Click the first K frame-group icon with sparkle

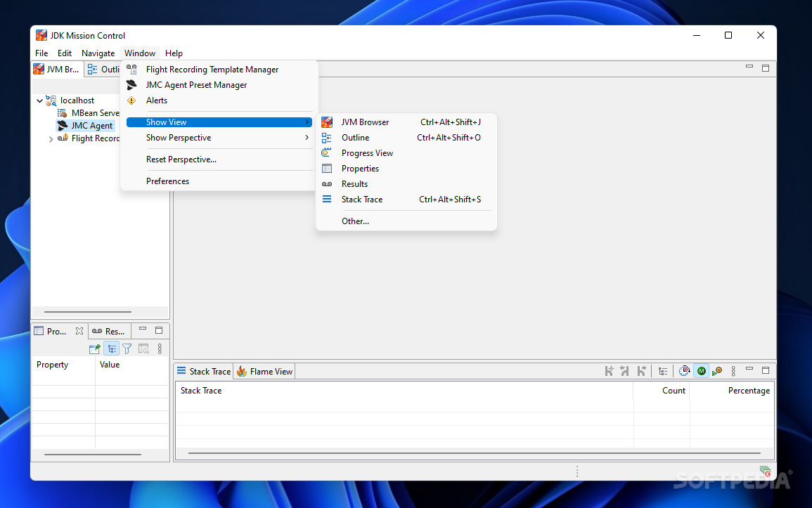click(x=610, y=371)
